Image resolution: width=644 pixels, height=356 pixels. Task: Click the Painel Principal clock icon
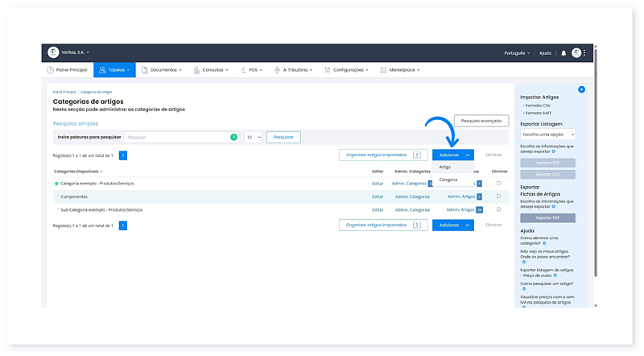pyautogui.click(x=51, y=70)
